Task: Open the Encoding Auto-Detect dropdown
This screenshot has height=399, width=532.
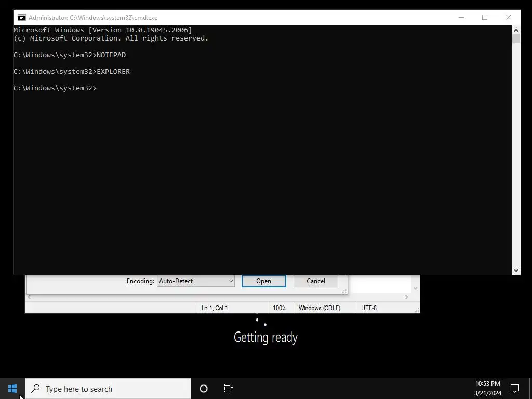Action: point(196,281)
